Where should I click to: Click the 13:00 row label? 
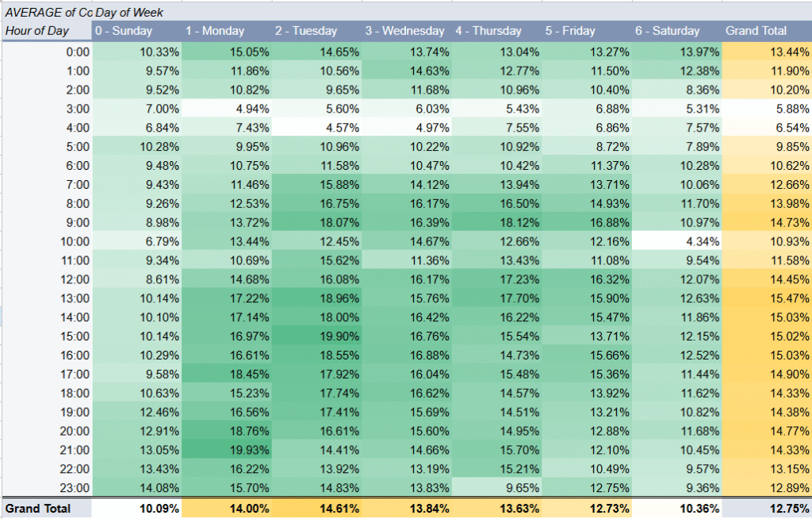point(75,298)
